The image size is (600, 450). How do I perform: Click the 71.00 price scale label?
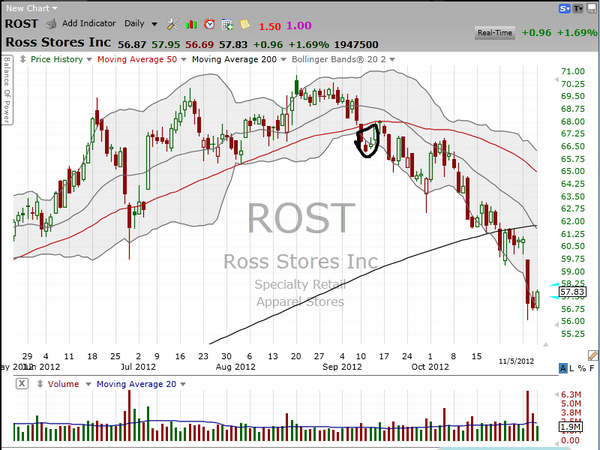click(573, 72)
